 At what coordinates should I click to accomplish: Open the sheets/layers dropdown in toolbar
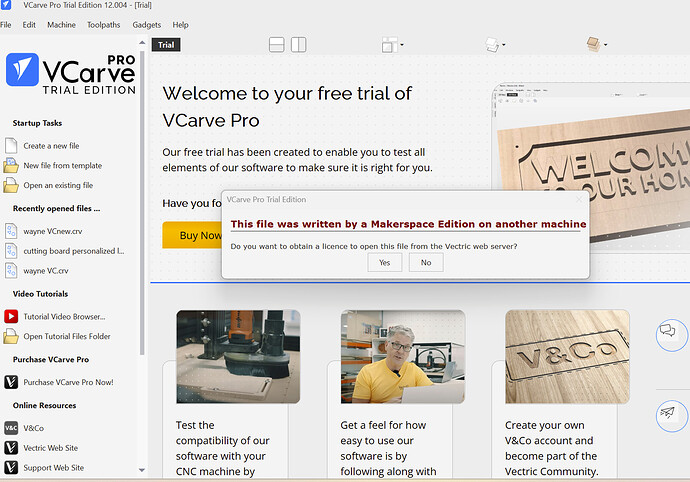[496, 45]
